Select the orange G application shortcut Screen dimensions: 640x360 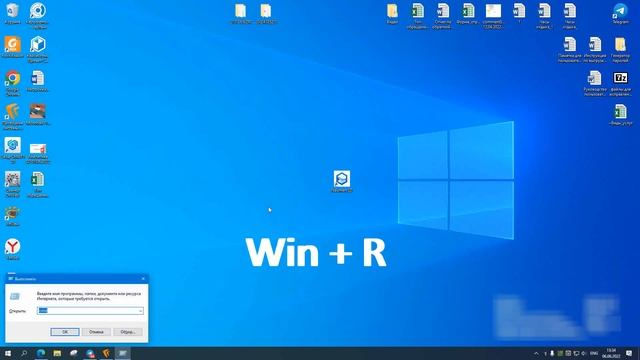[13, 47]
